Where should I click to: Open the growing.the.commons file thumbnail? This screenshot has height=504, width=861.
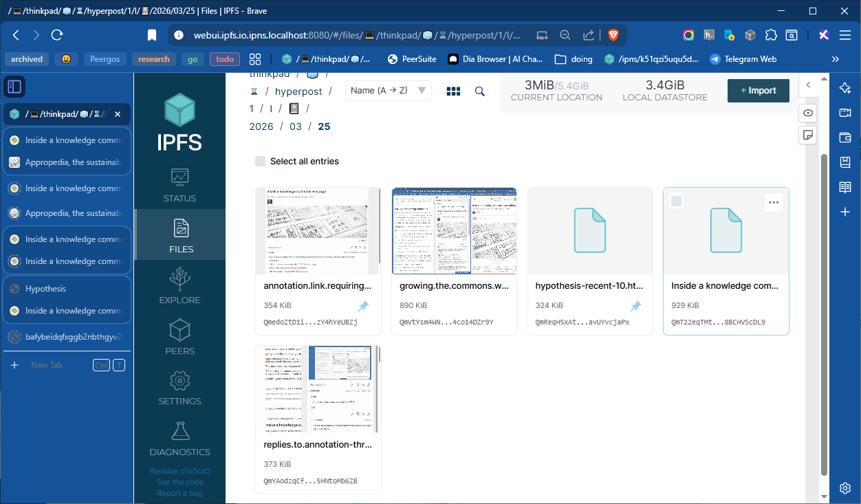pos(454,231)
